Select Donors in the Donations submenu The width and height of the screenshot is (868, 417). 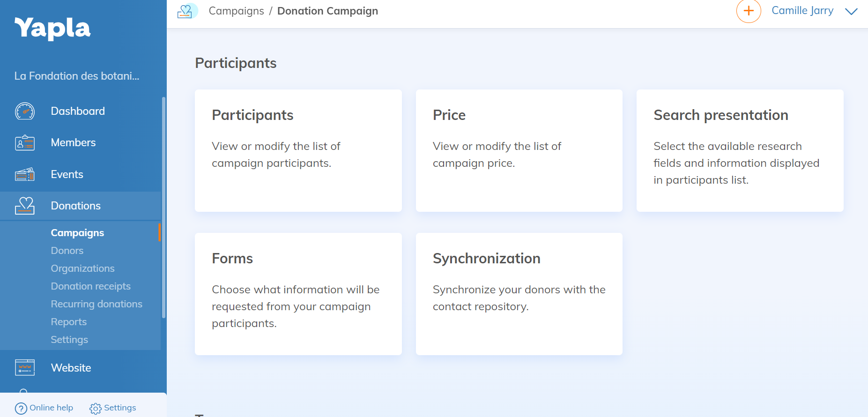tap(67, 251)
